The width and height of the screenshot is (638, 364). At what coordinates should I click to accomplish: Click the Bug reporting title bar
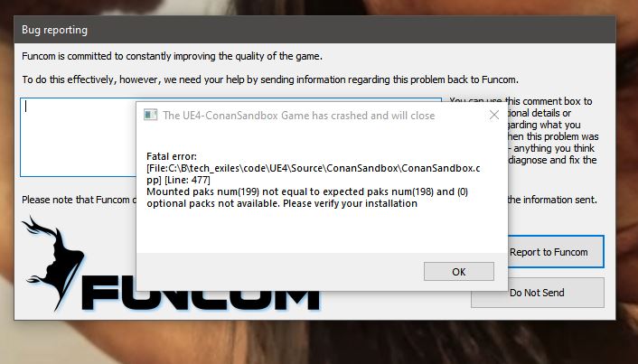tap(314, 30)
